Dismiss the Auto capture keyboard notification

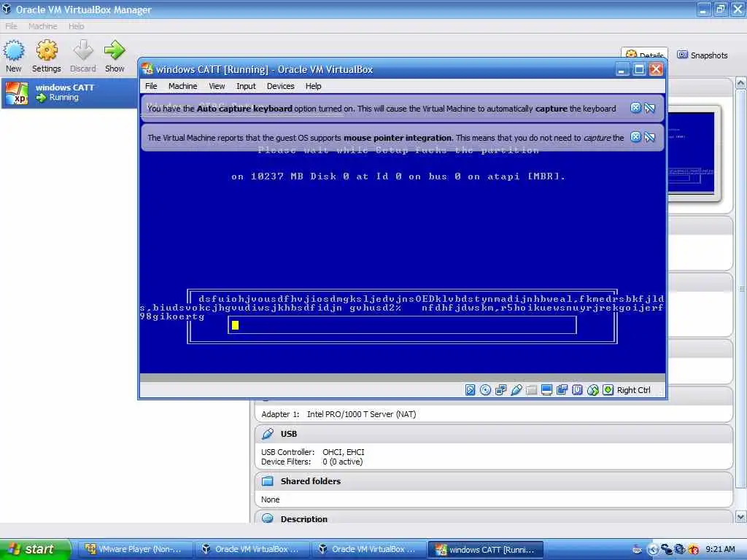(635, 108)
